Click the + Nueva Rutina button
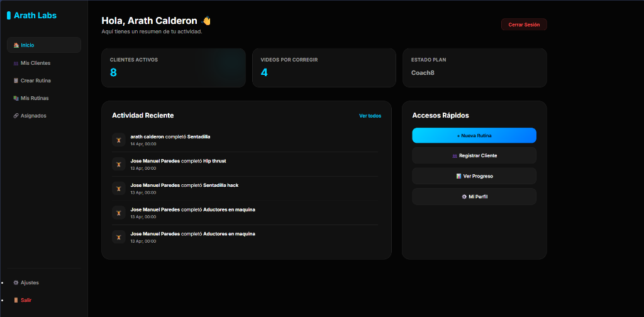The image size is (644, 317). pyautogui.click(x=474, y=135)
